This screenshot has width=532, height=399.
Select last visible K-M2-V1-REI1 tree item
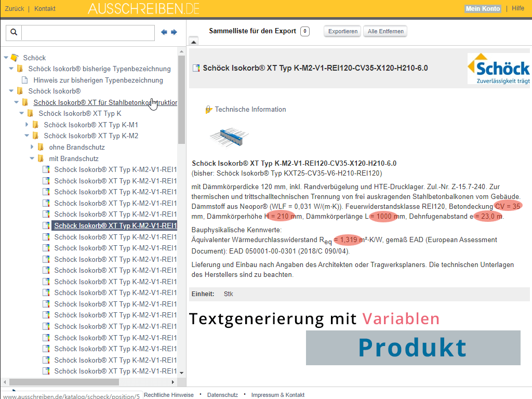pos(115,371)
